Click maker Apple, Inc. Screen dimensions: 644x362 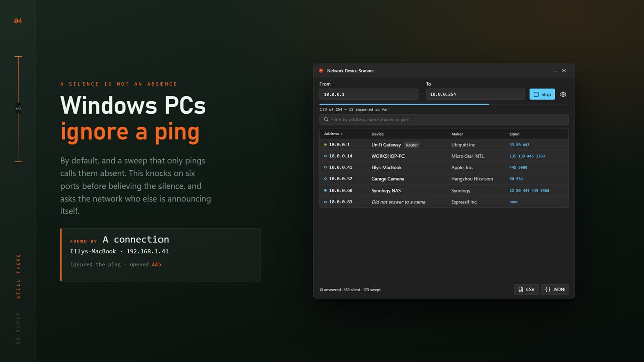462,167
